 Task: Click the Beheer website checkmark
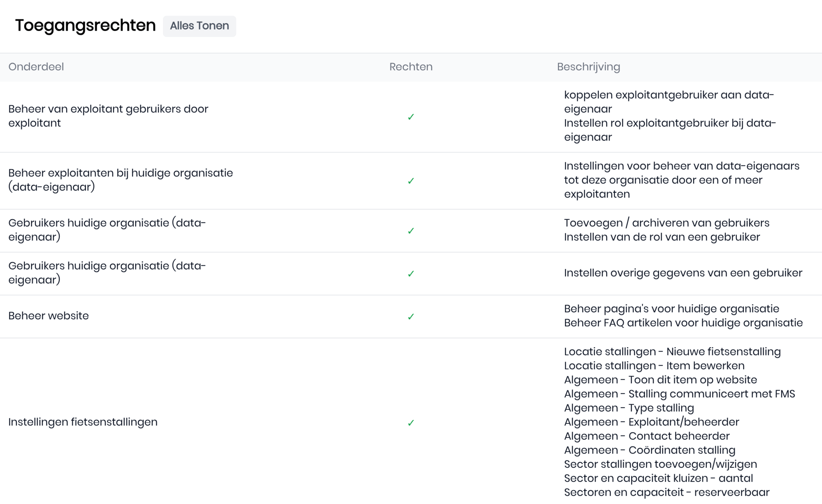(411, 317)
